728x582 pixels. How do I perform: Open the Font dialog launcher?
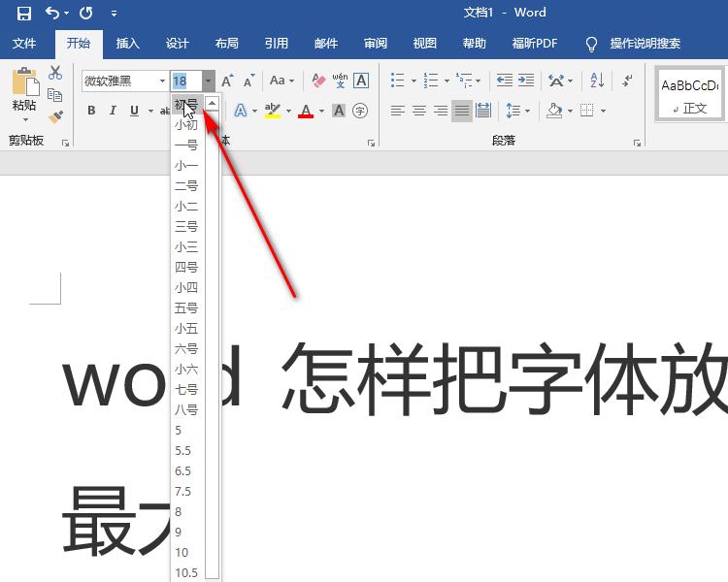point(371,144)
